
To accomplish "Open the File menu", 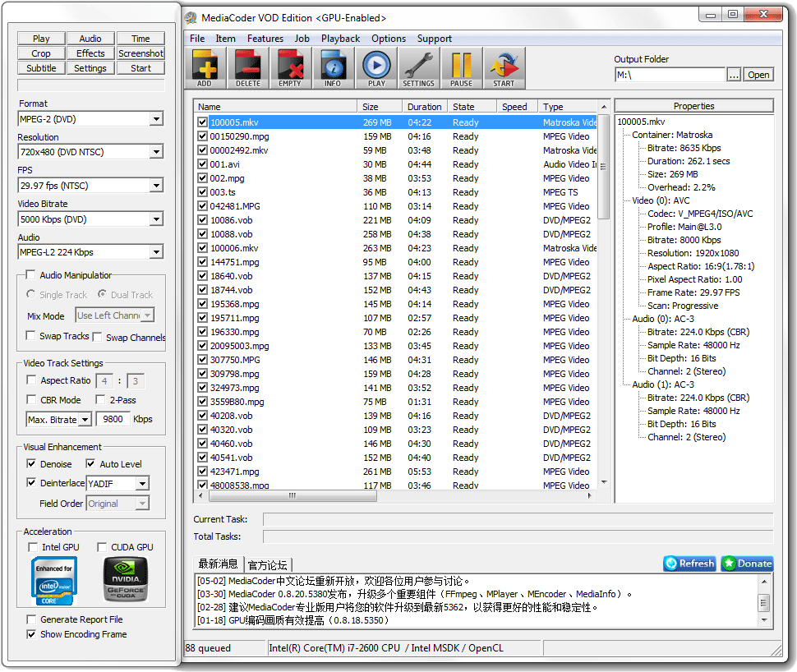I will point(197,39).
